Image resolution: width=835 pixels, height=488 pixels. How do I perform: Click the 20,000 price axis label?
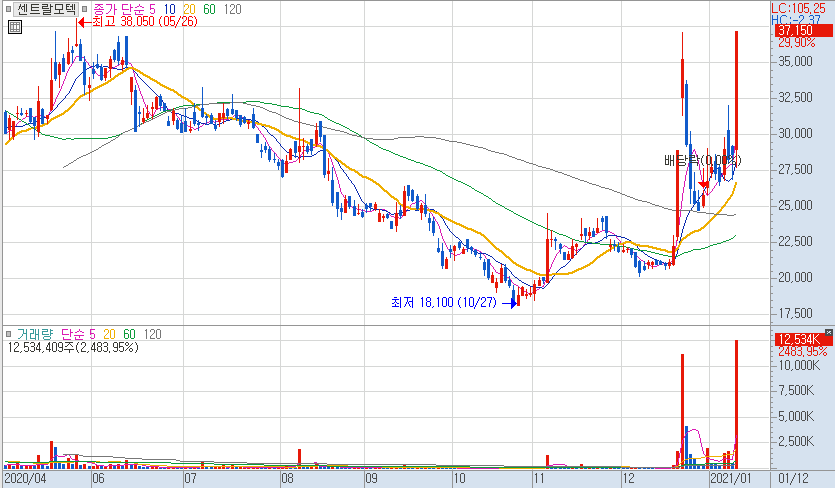click(x=796, y=278)
